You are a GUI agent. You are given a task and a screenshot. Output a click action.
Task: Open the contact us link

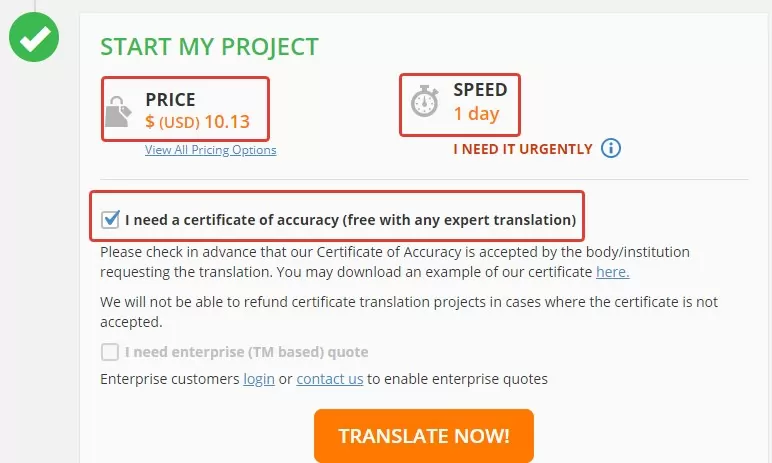[x=330, y=379]
